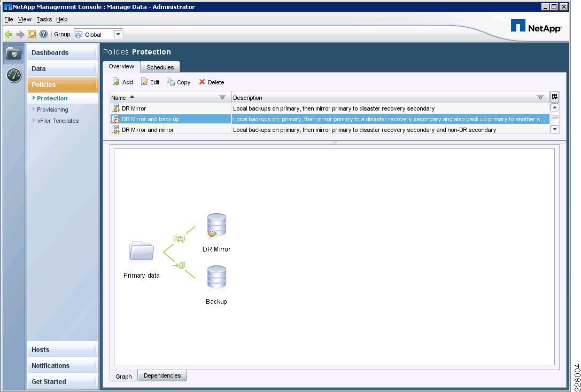Screen dimensions: 581x392
Task: Click the 'Backup' graph label
Action: click(x=216, y=302)
